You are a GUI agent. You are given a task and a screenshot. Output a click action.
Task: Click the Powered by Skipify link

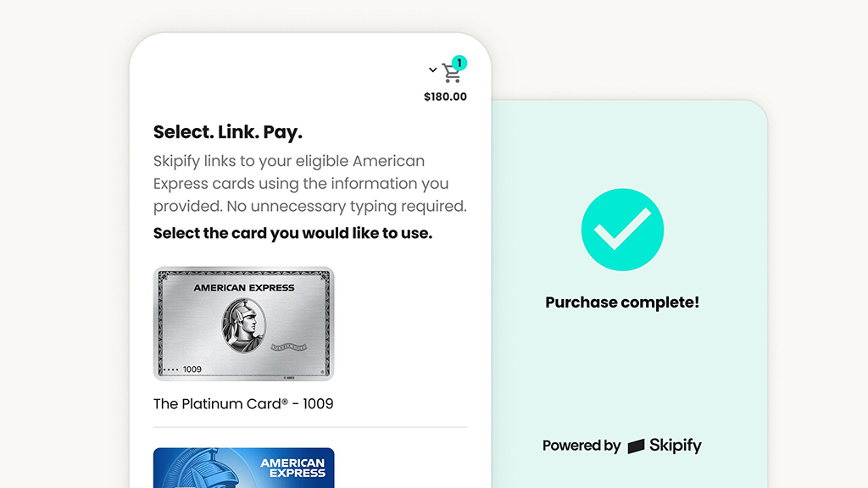click(622, 446)
